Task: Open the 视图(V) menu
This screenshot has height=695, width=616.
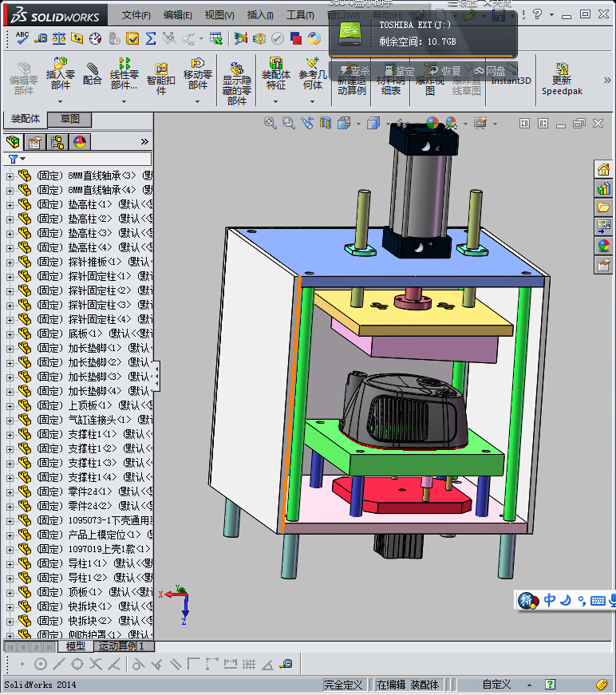Action: tap(219, 15)
